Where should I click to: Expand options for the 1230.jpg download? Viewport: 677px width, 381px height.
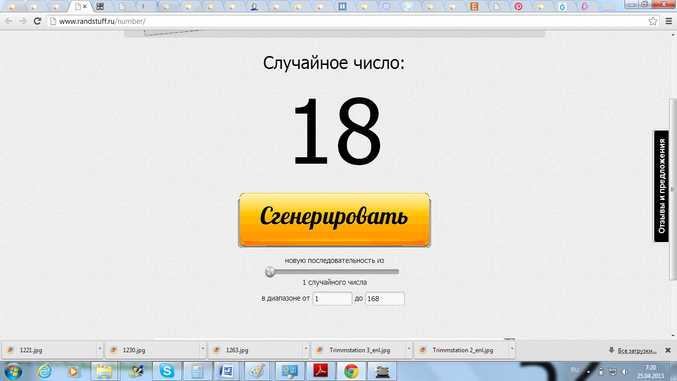202,350
